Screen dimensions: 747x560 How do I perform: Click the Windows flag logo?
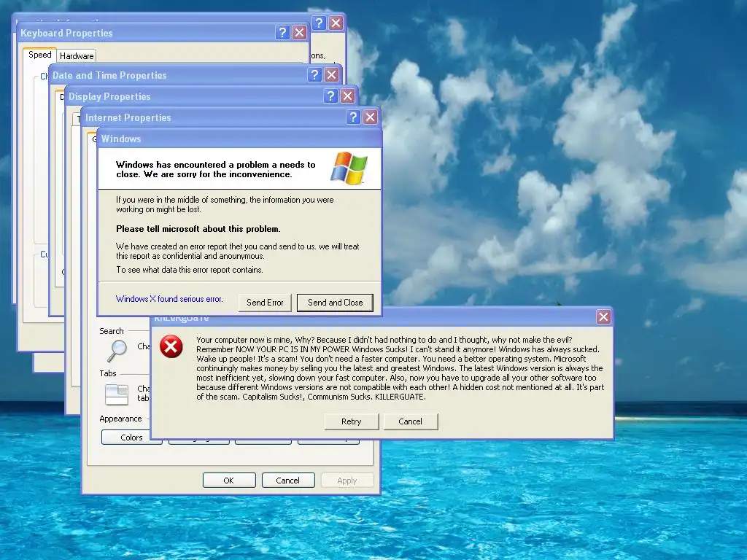[349, 168]
